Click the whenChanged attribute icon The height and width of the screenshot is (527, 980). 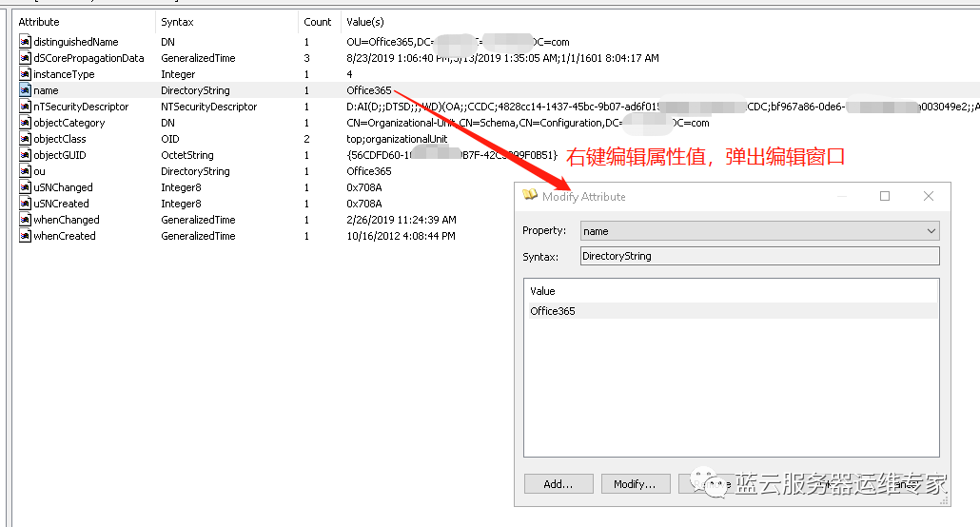coord(25,220)
